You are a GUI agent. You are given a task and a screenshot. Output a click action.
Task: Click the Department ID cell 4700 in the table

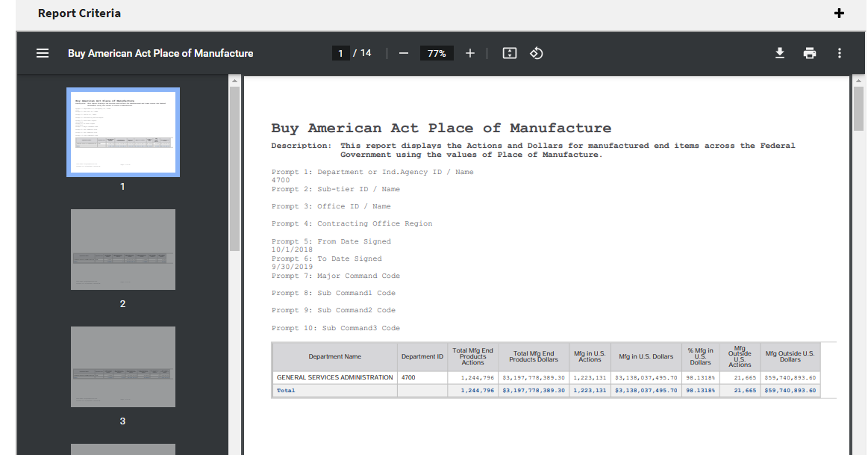click(x=422, y=377)
